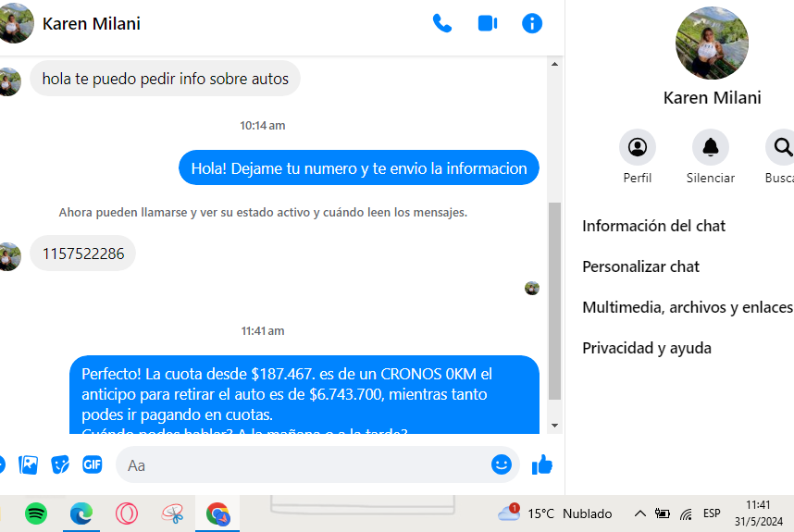Click Karen Milani name in info panel
This screenshot has height=532, width=794.
click(x=712, y=97)
